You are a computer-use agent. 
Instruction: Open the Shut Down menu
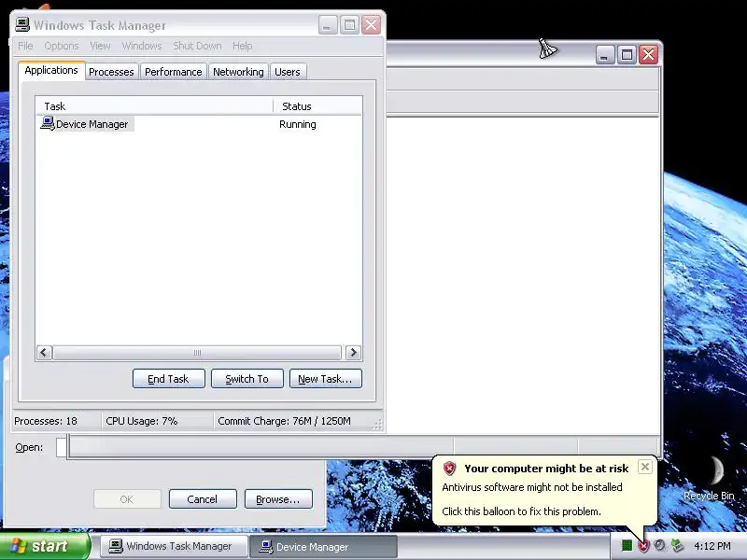197,46
